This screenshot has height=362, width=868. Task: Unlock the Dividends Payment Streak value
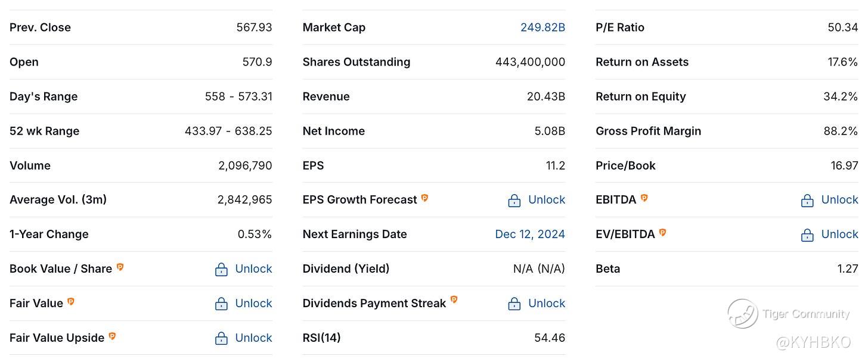pyautogui.click(x=547, y=304)
